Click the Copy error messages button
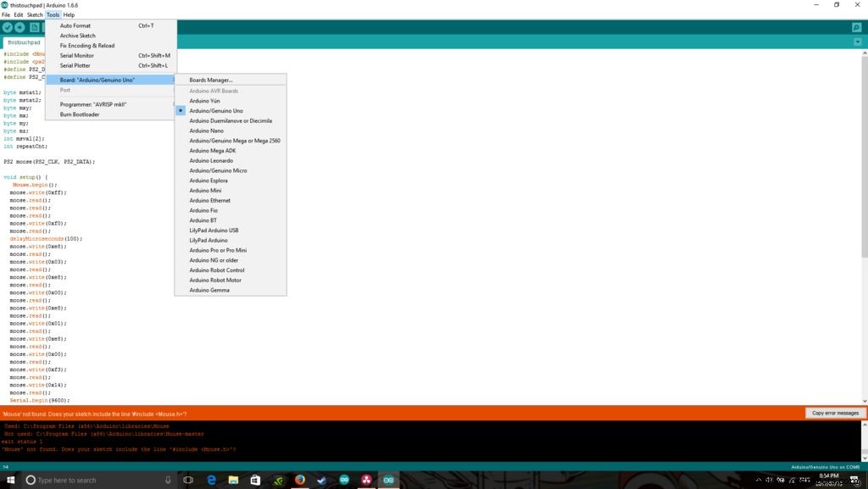The width and height of the screenshot is (868, 489). click(x=834, y=413)
